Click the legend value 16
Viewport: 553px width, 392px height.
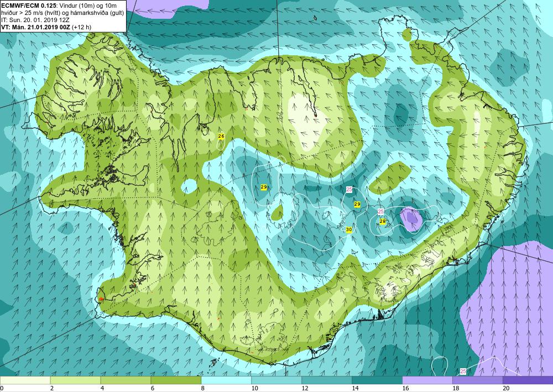405,389
